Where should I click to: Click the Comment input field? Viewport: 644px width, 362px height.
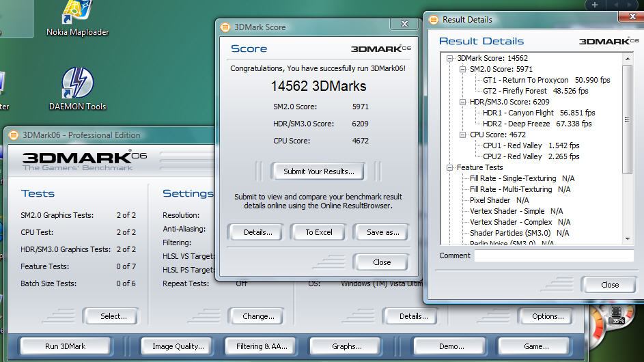554,255
